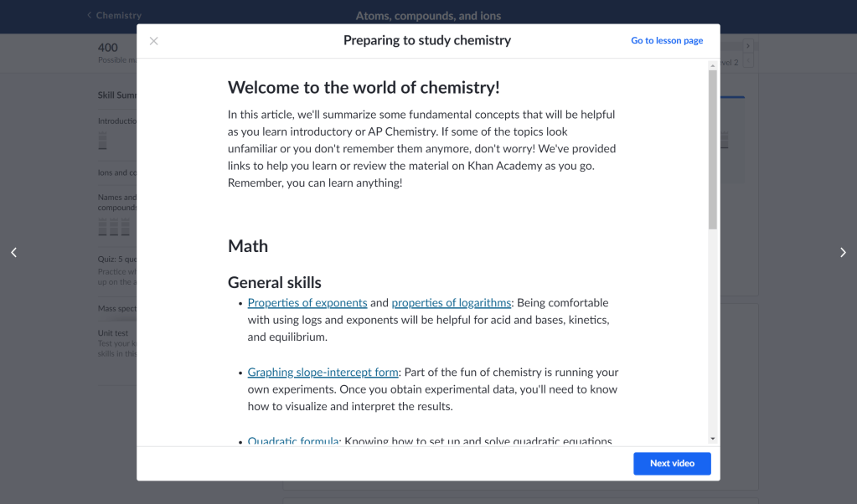Open the Go to lesson page link
The width and height of the screenshot is (857, 504).
667,41
